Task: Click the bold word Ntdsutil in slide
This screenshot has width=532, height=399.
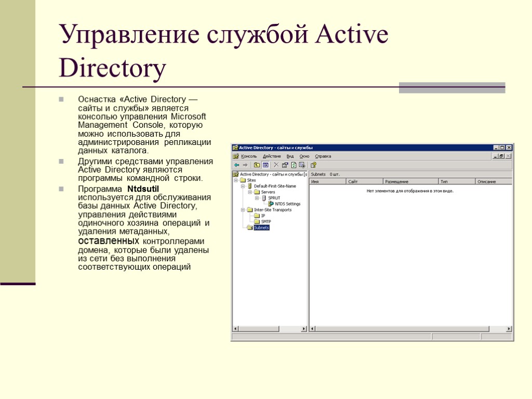Action: (x=143, y=189)
